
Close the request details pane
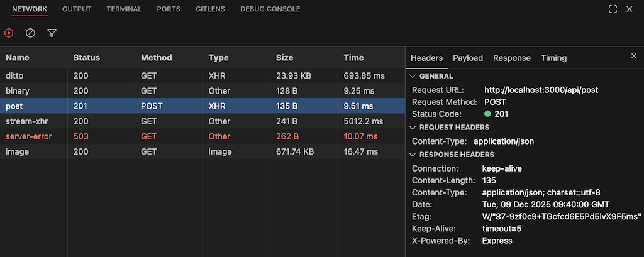633,56
